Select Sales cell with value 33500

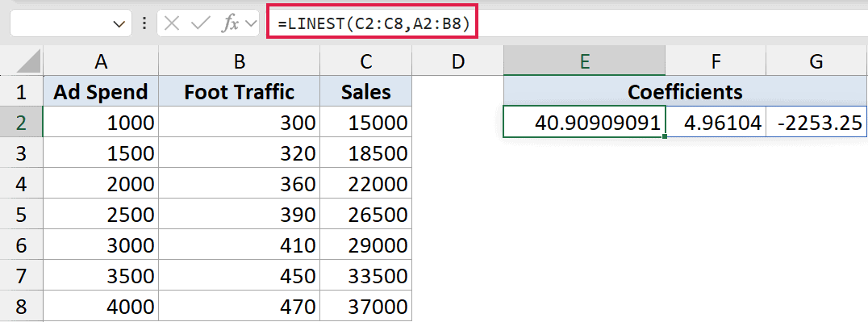click(366, 275)
